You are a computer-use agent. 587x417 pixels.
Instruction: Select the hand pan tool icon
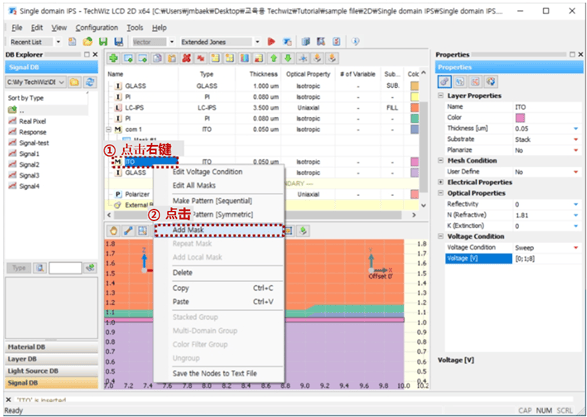[x=113, y=231]
